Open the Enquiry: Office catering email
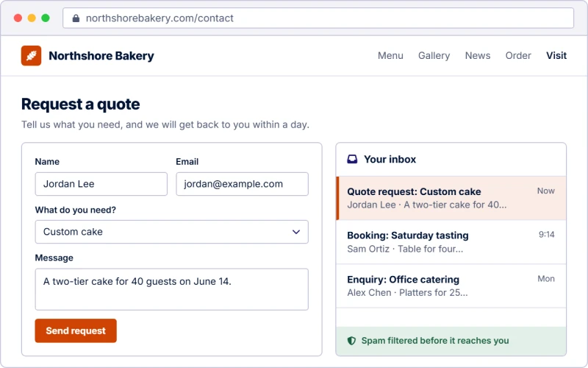The height and width of the screenshot is (368, 588). 451,286
